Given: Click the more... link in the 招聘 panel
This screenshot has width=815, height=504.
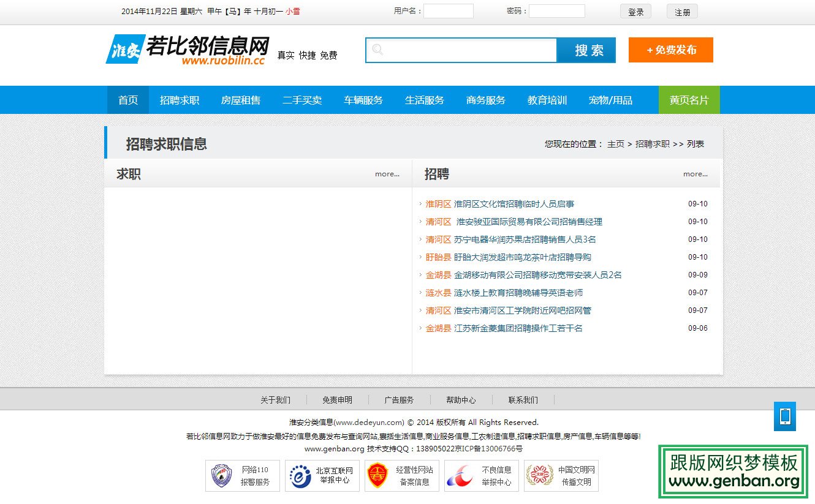Looking at the screenshot, I should [x=695, y=174].
